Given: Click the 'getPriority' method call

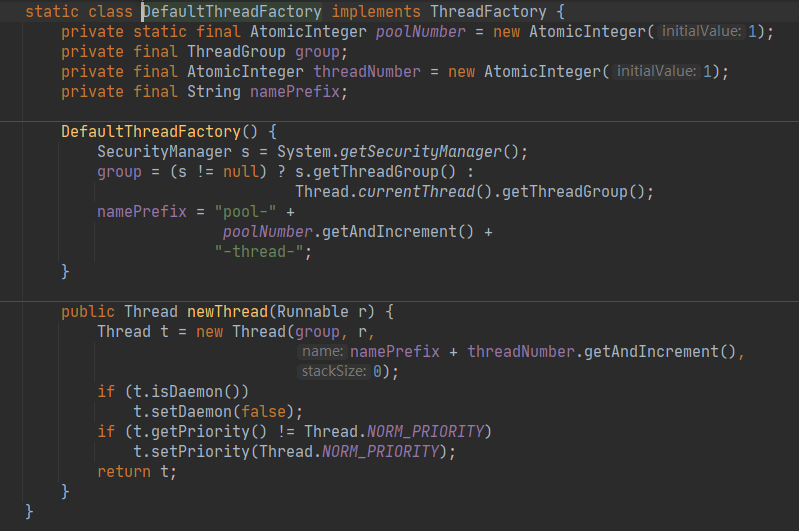Looking at the screenshot, I should [201, 432].
